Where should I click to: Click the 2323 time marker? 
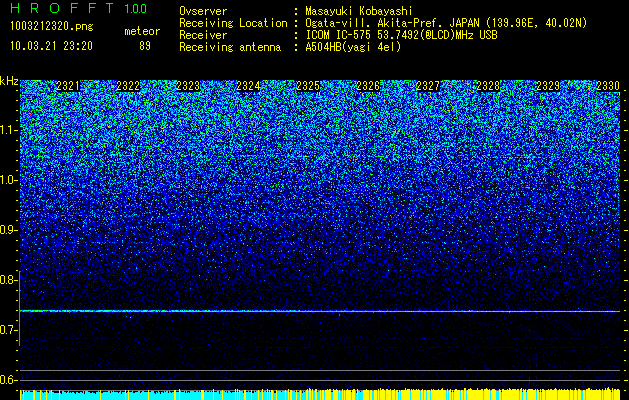point(188,86)
